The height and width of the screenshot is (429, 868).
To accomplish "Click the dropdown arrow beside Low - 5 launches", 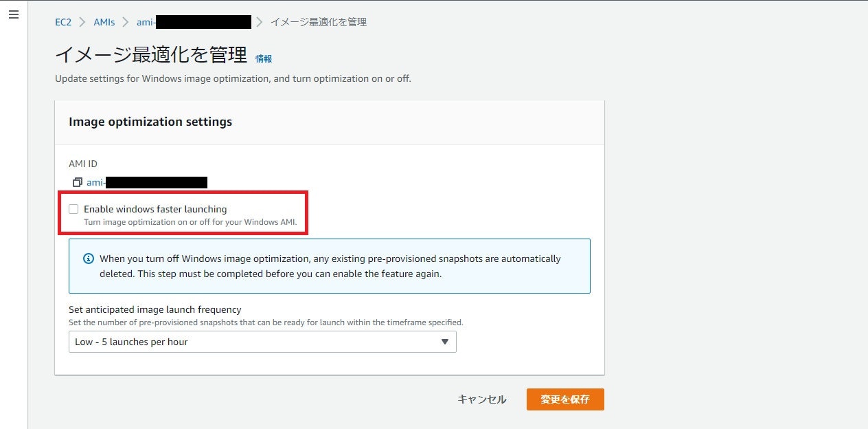I will [x=445, y=342].
